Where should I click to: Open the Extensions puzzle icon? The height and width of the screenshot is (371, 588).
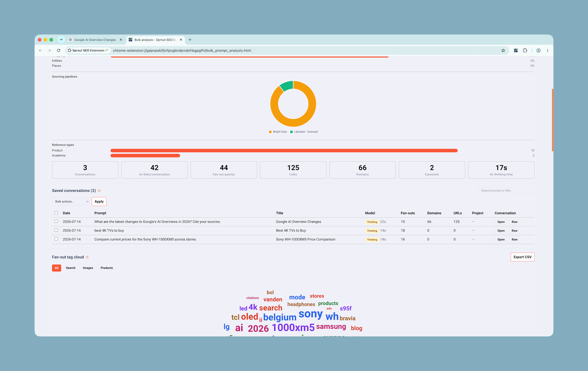click(525, 51)
